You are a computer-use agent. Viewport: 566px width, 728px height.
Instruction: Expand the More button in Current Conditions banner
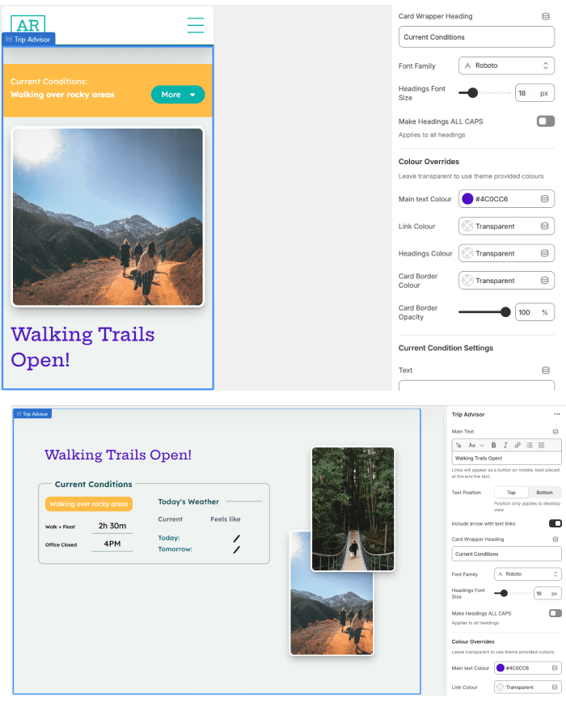tap(178, 95)
